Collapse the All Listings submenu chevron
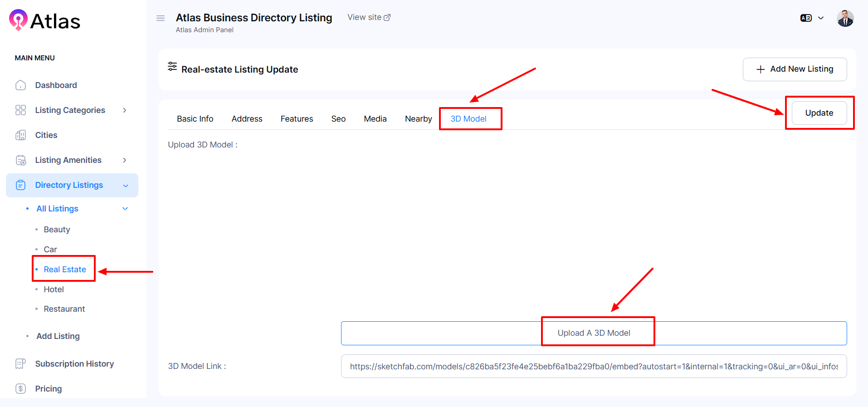Image resolution: width=868 pixels, height=407 pixels. (125, 209)
